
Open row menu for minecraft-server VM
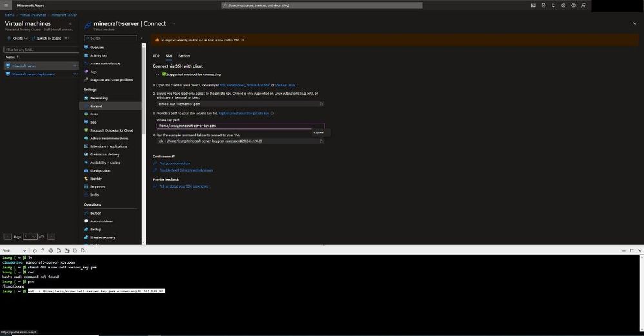tap(75, 66)
